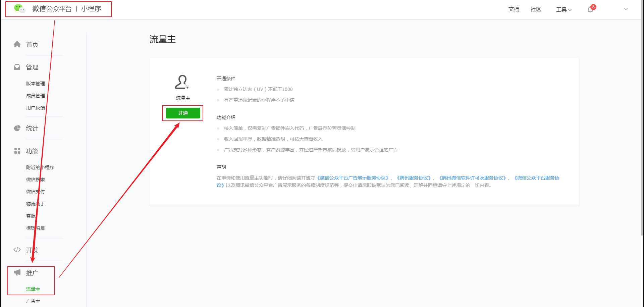
Task: Click the 开通条件 section heading
Action: point(226,79)
